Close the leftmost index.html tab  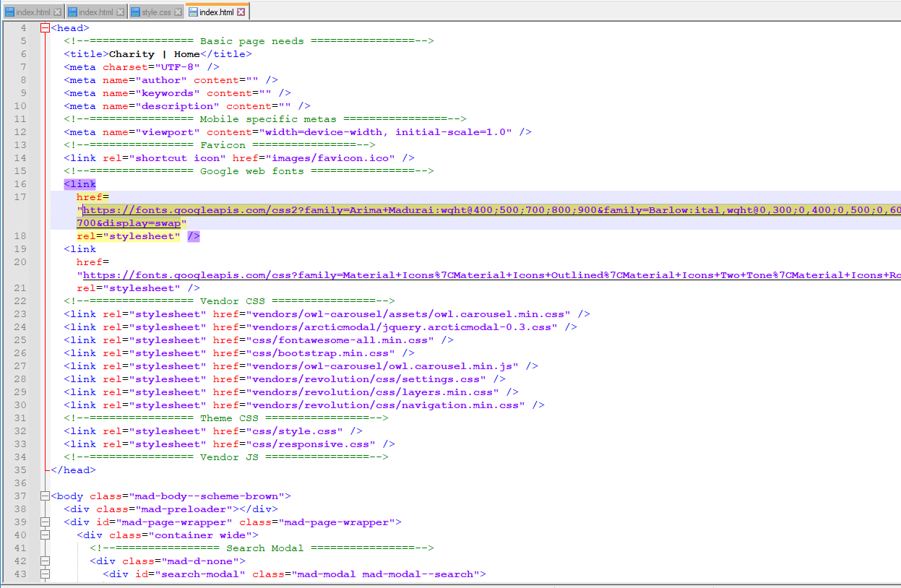(x=58, y=12)
